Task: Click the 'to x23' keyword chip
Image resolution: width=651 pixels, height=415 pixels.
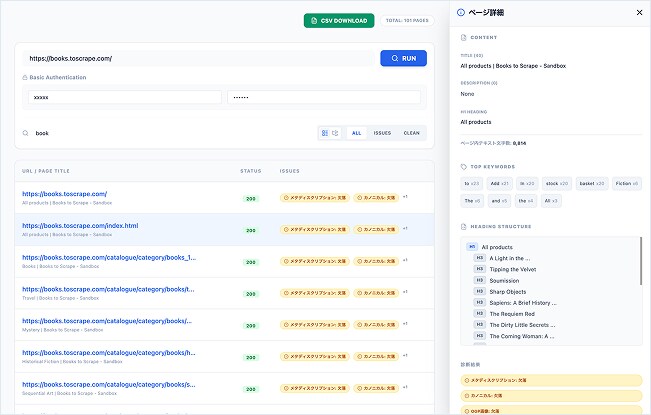Action: (x=472, y=183)
